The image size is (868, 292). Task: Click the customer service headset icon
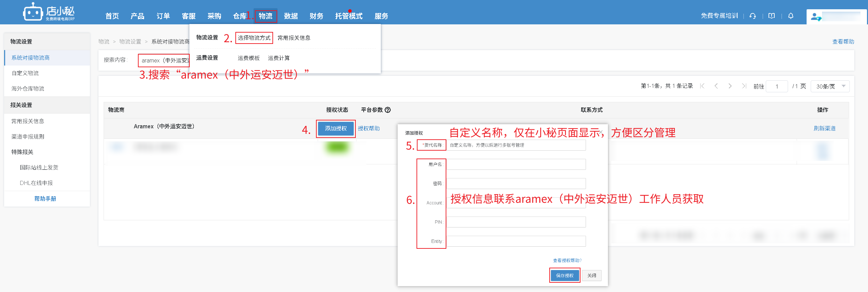[753, 16]
